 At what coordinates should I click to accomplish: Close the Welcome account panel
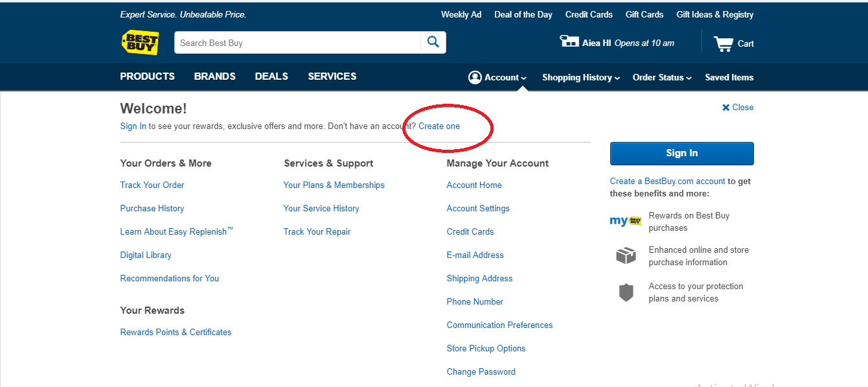click(x=738, y=108)
